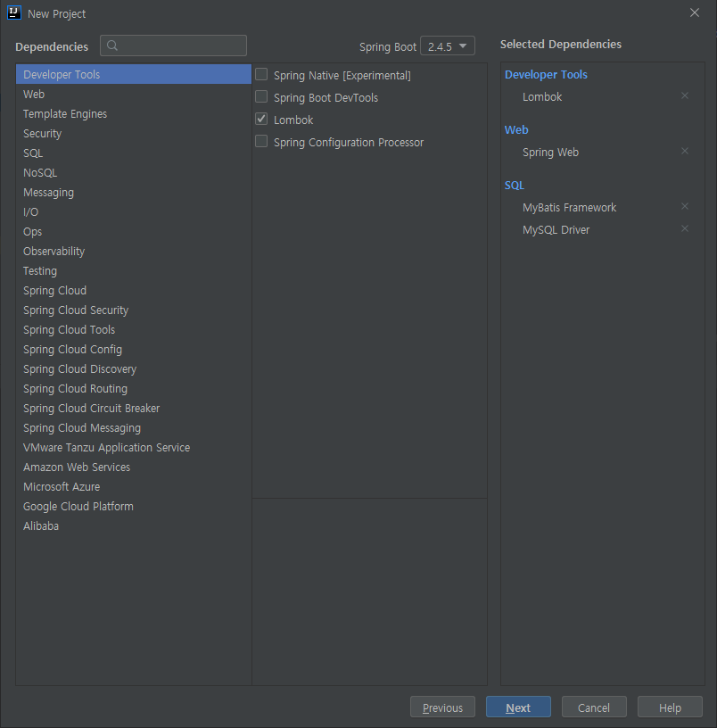Screen dimensions: 717x728
Task: Open the Template Engines category
Action: pos(134,114)
